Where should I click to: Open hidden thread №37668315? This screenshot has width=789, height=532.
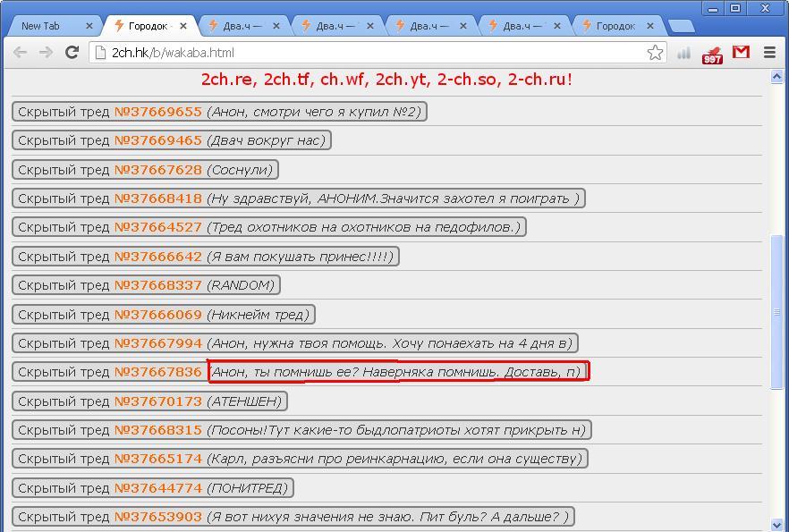(x=157, y=430)
